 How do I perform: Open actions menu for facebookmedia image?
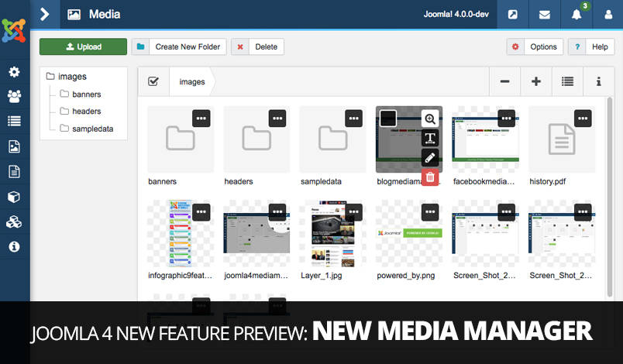pos(506,118)
